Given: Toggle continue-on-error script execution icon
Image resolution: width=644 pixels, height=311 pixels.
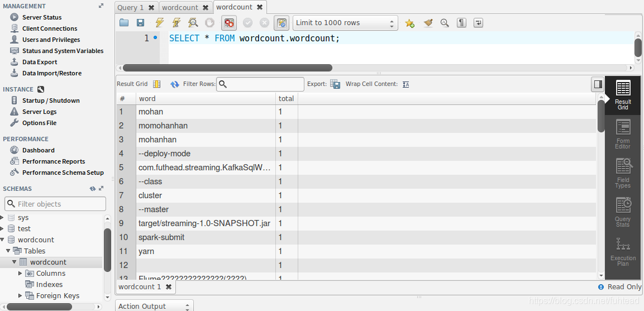Looking at the screenshot, I should tap(229, 22).
